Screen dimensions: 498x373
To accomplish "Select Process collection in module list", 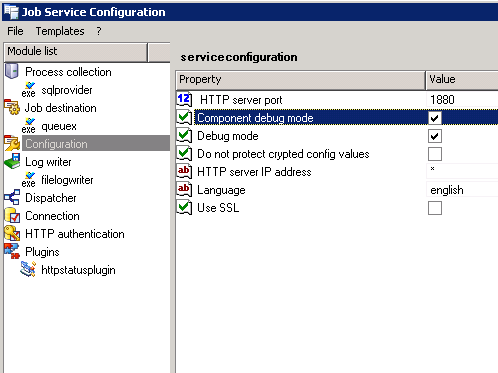I will click(x=68, y=72).
